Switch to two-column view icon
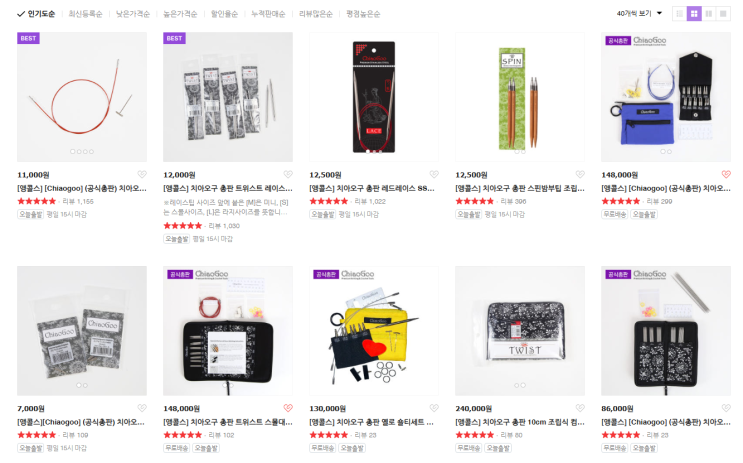743x463 pixels. pos(708,14)
